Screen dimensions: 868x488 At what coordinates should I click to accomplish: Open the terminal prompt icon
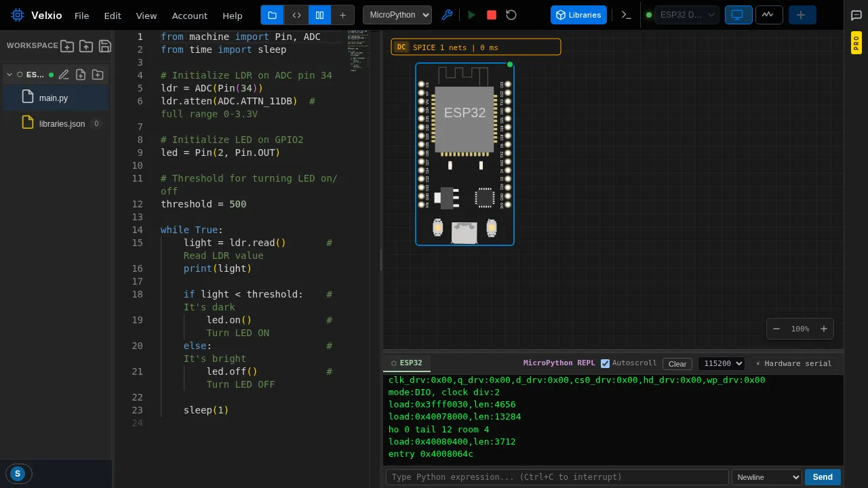[627, 15]
